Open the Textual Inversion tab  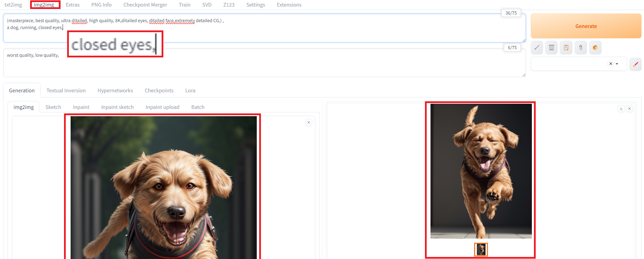[66, 91]
